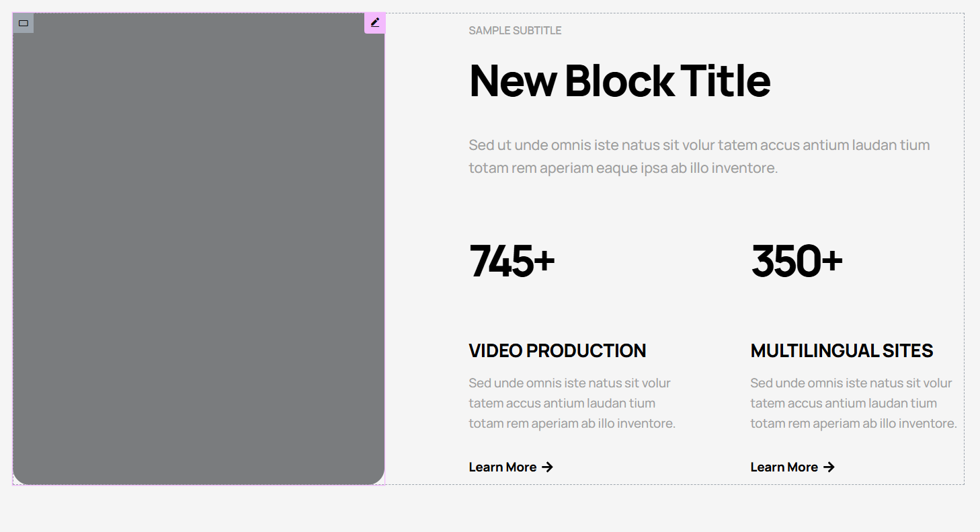
Task: Click the pink pencil edit icon
Action: 375,23
